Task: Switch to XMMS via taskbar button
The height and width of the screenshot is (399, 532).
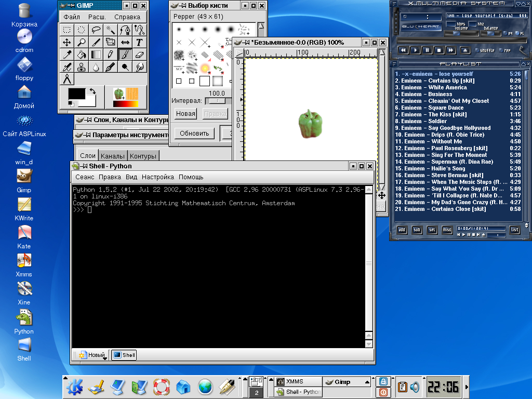Action: pyautogui.click(x=298, y=382)
